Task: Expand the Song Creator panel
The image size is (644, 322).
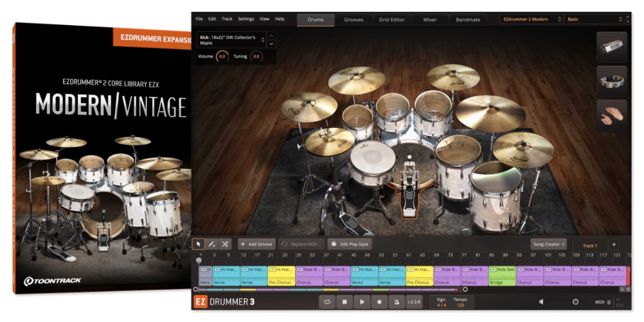Action: [549, 244]
